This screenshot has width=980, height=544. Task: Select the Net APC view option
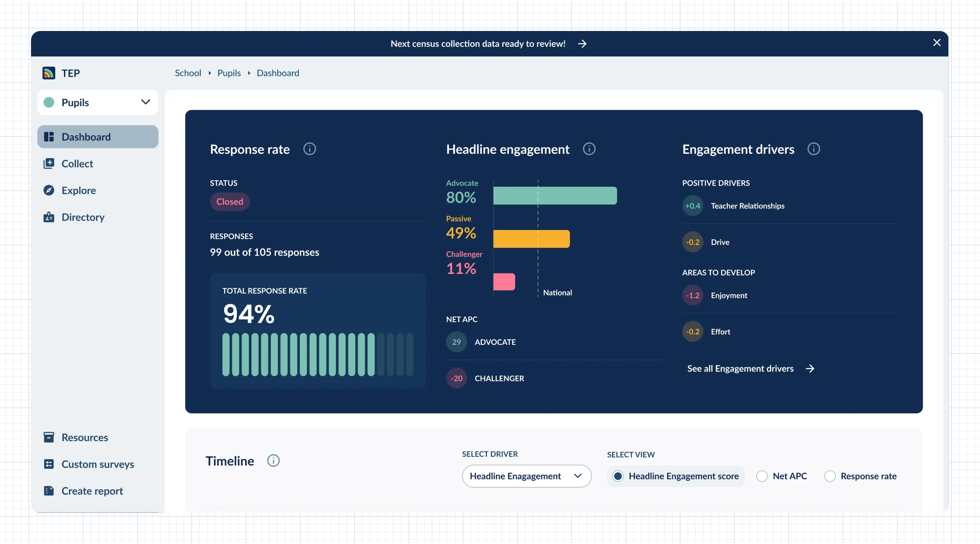click(762, 476)
